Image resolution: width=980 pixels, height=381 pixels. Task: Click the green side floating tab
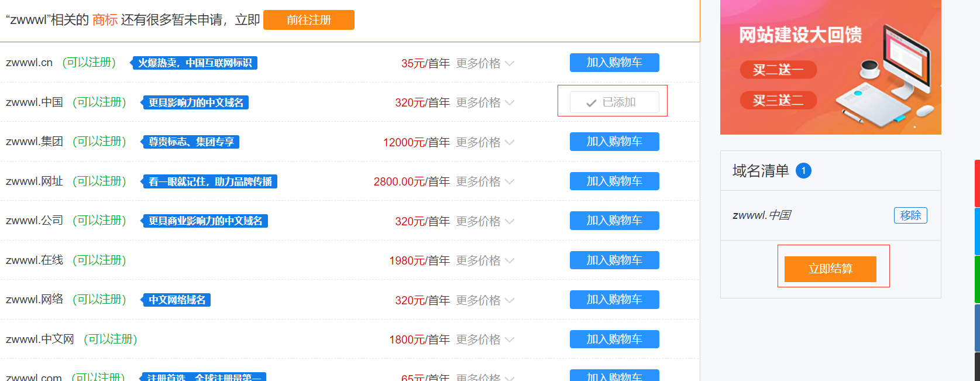pos(977,279)
